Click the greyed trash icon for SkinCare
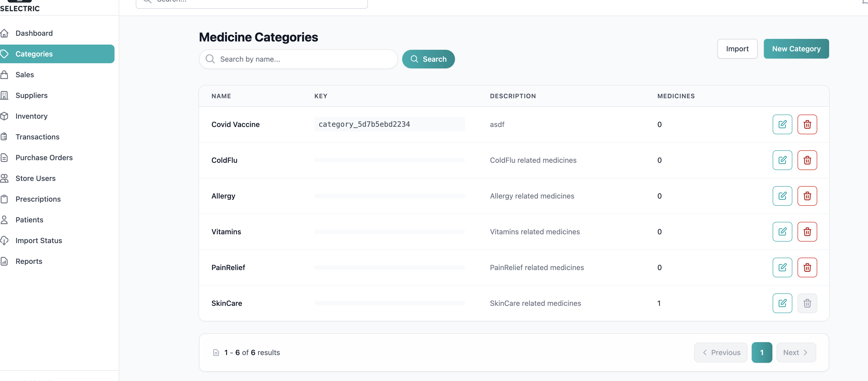The image size is (868, 381). point(807,303)
